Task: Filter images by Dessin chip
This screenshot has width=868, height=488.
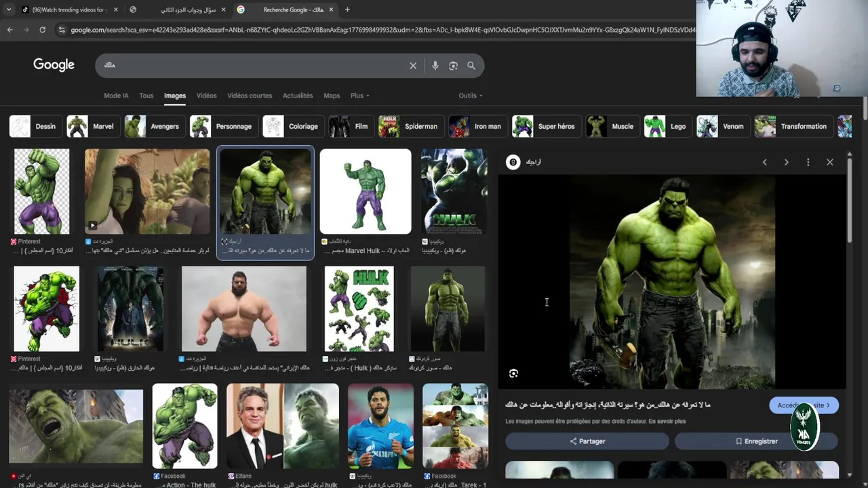Action: click(35, 127)
